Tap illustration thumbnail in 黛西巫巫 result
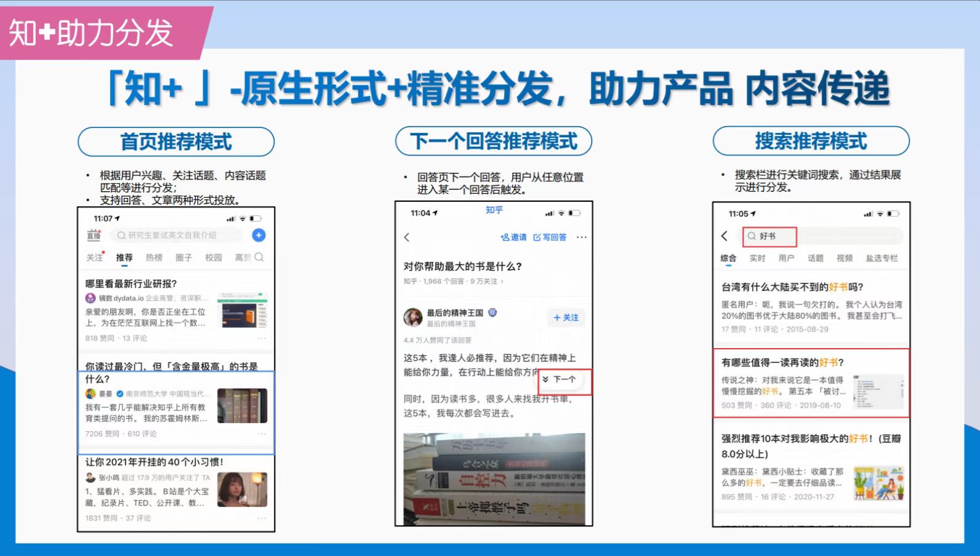Image resolution: width=980 pixels, height=556 pixels. click(x=879, y=483)
